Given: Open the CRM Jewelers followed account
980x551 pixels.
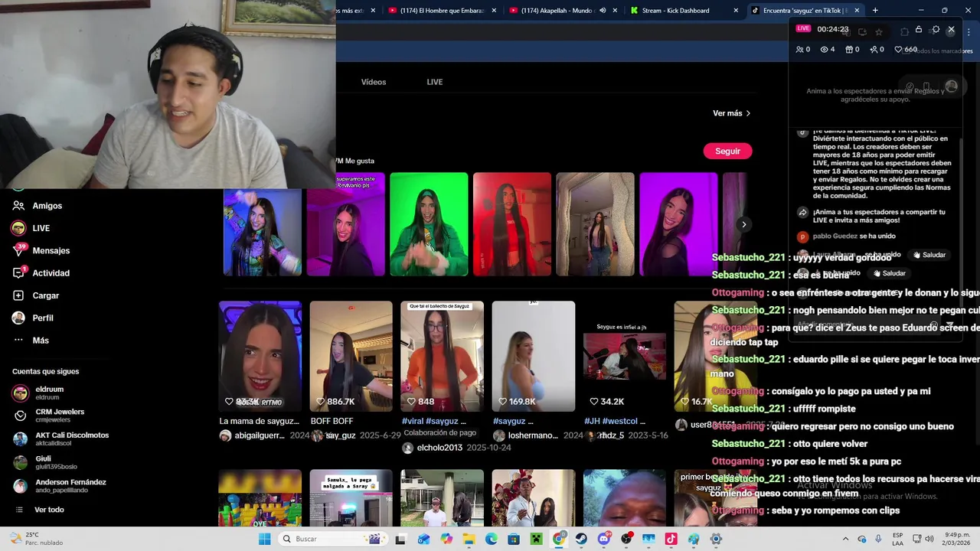Looking at the screenshot, I should 49,416.
